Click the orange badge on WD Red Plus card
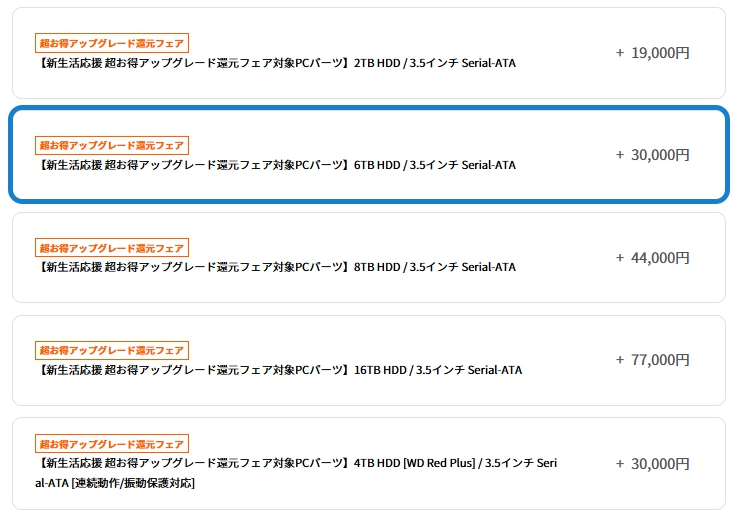Viewport: 740px width, 519px height. pos(112,443)
